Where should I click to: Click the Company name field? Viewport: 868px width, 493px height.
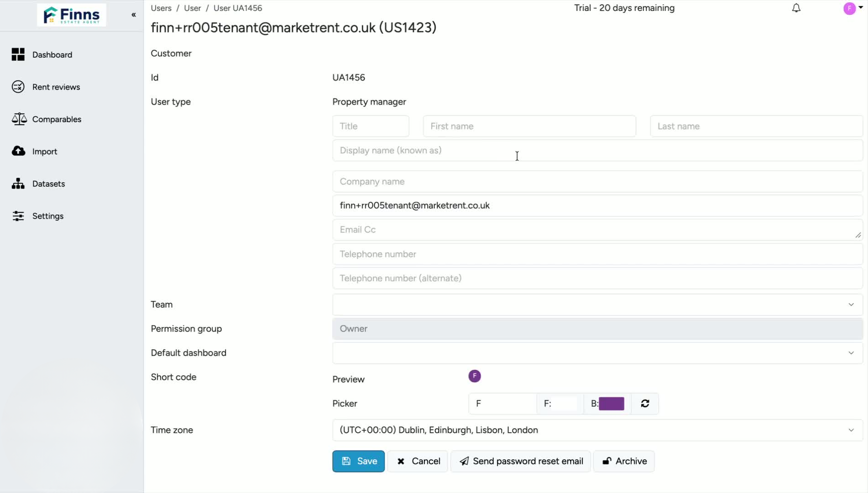pyautogui.click(x=597, y=182)
